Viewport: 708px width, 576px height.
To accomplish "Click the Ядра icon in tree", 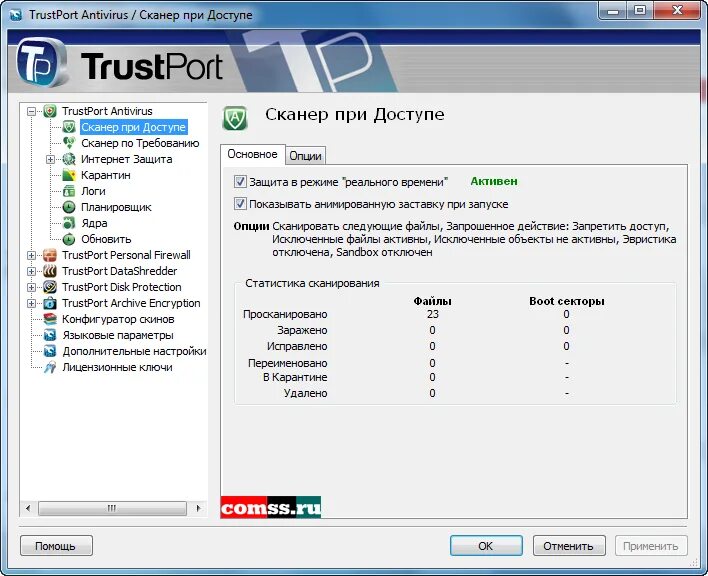I will coord(69,223).
